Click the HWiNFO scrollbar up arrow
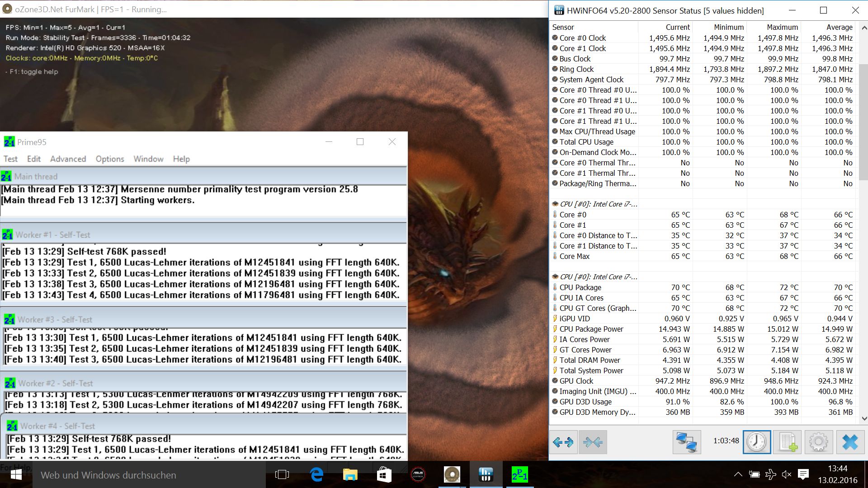 pos(863,28)
